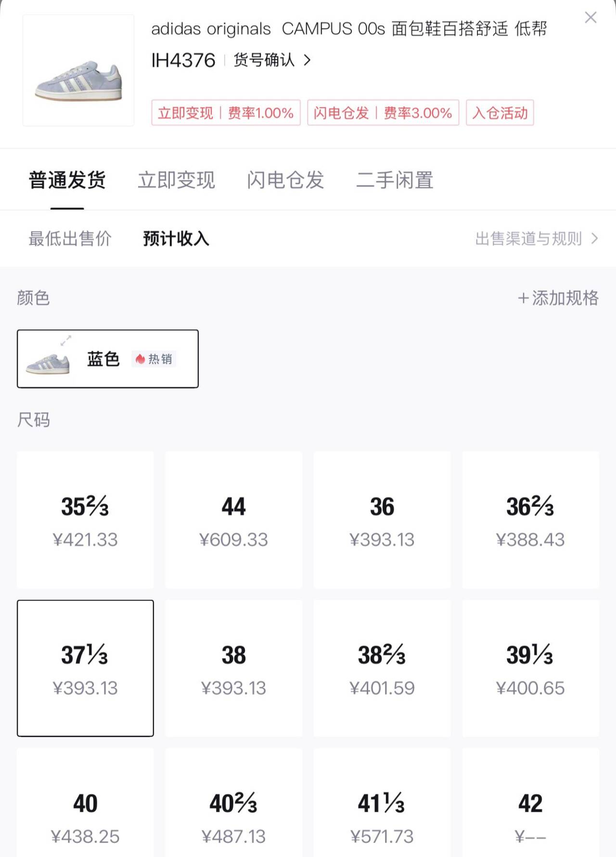This screenshot has width=616, height=857.
Task: Select size 44 priced ¥609.33
Action: [234, 520]
